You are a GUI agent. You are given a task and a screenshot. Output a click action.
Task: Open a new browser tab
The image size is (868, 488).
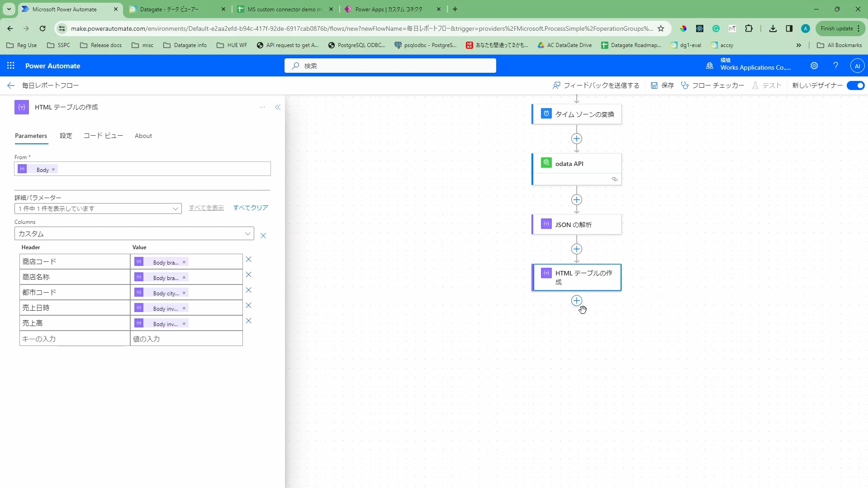[455, 9]
